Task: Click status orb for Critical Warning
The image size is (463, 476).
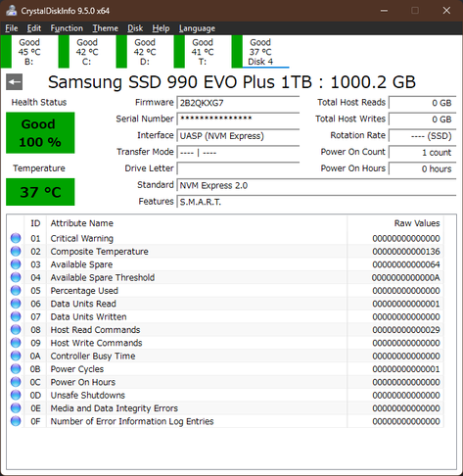Action: click(x=16, y=238)
